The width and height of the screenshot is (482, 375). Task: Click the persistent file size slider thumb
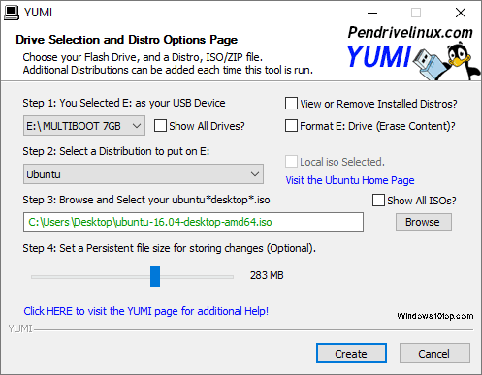pos(155,276)
